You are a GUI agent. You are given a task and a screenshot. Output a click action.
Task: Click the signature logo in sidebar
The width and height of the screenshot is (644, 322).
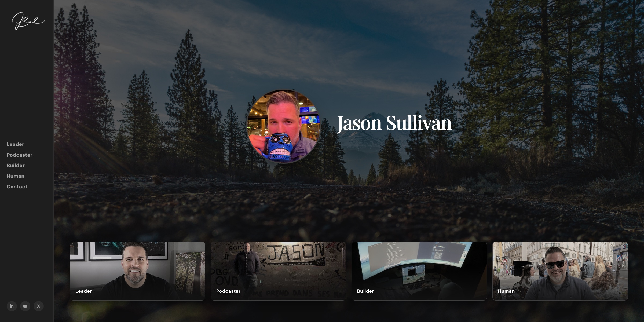(x=28, y=21)
